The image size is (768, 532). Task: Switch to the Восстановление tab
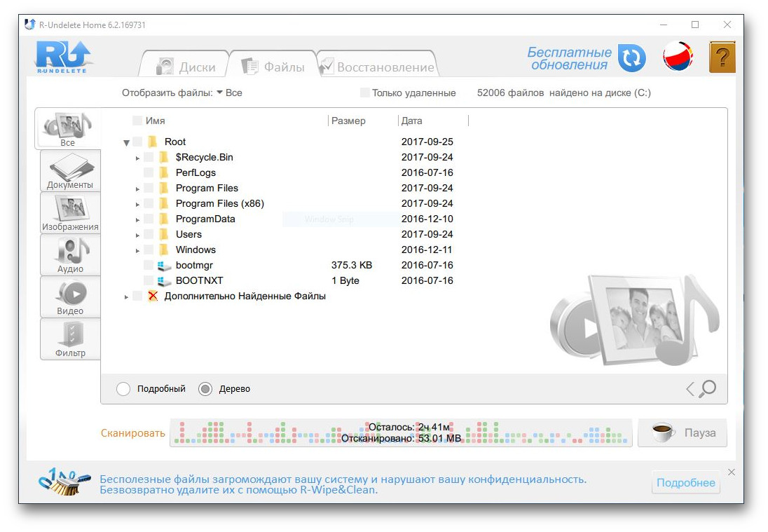(x=377, y=67)
